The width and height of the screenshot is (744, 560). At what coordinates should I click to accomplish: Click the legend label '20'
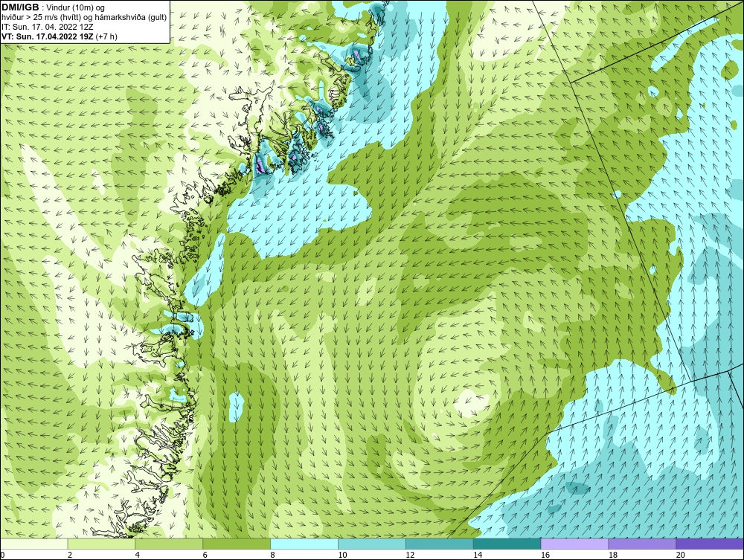pyautogui.click(x=681, y=555)
